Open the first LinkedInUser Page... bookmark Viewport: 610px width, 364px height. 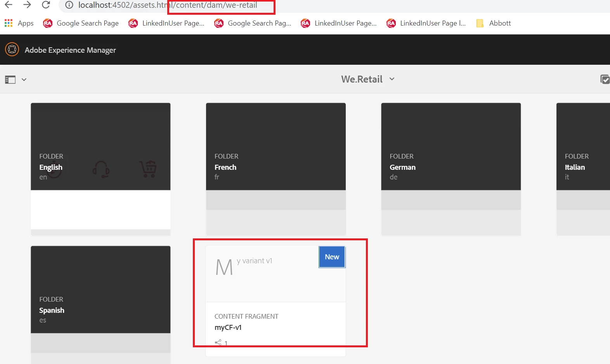coord(166,23)
